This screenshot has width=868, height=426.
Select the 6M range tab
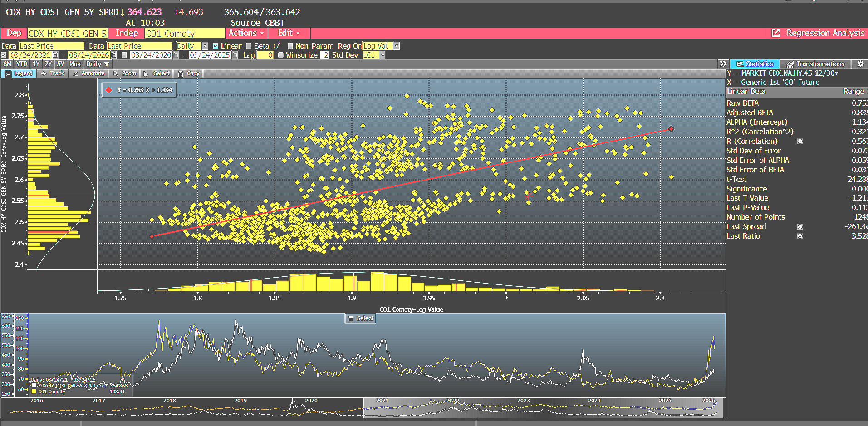click(7, 64)
